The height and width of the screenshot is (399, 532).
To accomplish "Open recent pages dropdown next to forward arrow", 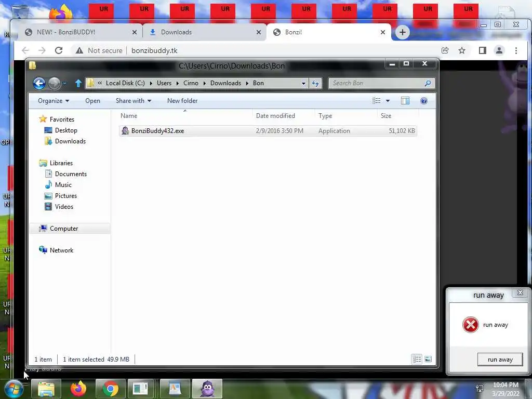I will coord(64,83).
